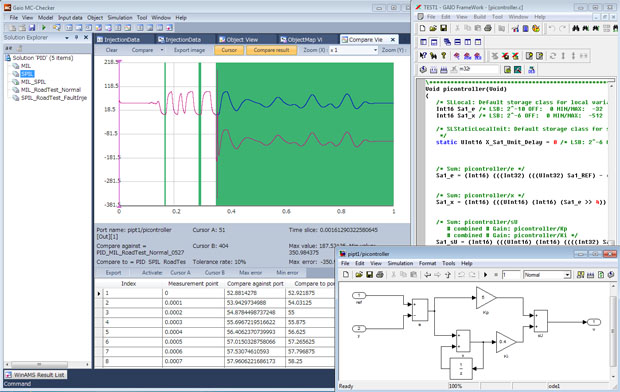620x392 pixels.
Task: Select SPIL_RoadTest_FaultInje in Solution Explorer
Action: coord(54,98)
